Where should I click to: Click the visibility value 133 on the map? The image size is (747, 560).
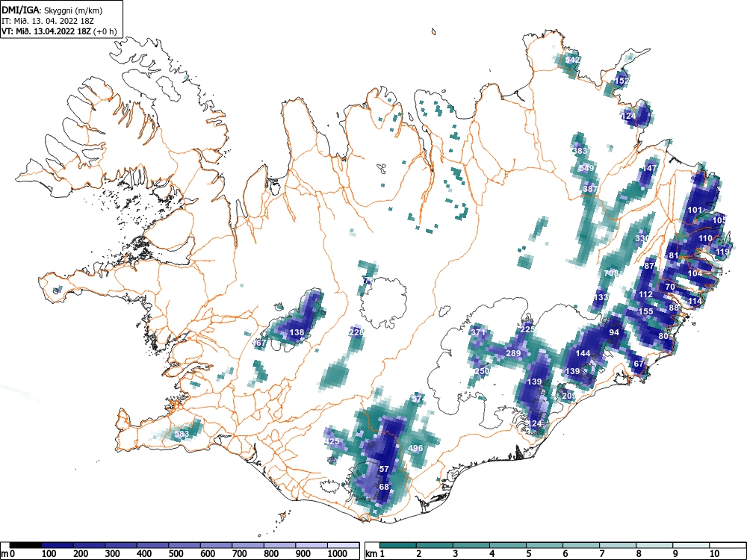tap(601, 298)
